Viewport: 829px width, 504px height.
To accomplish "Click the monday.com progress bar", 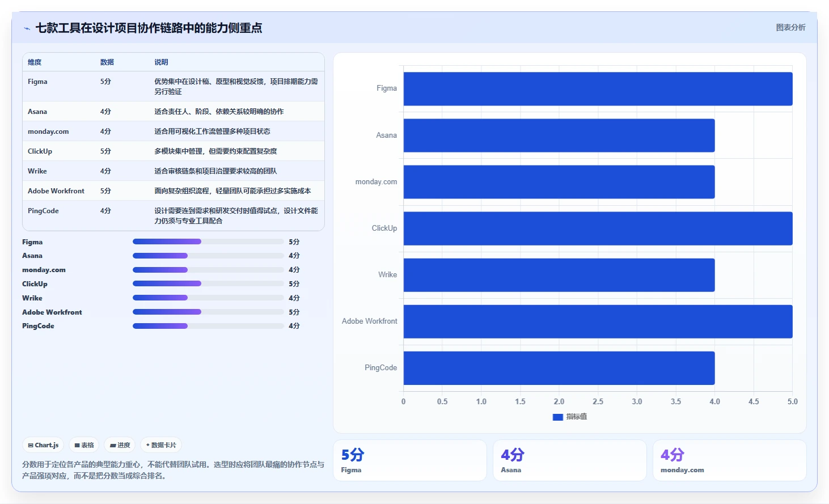I will click(208, 270).
